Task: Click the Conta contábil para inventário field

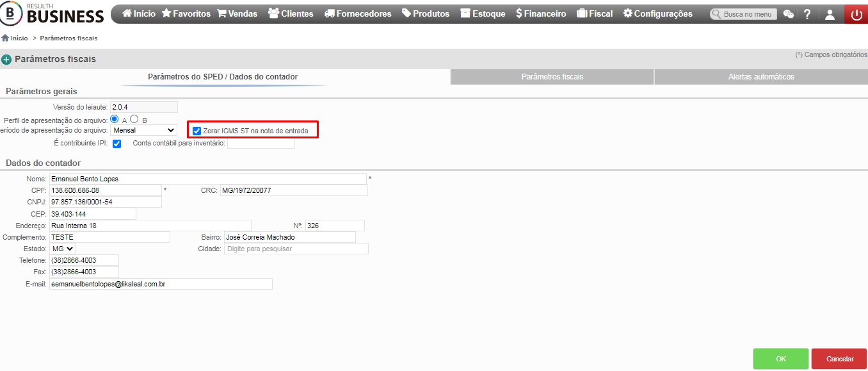Action: point(261,143)
